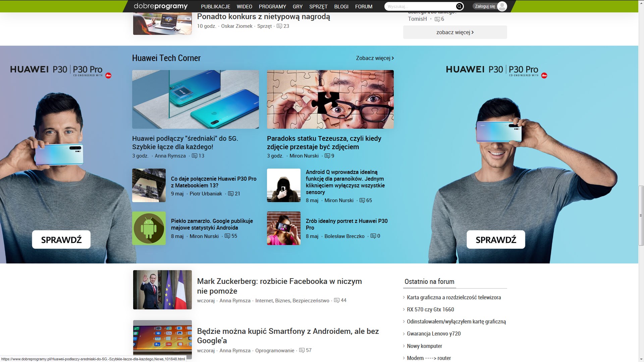
Task: Open the FORUM menu item
Action: [x=364, y=6]
